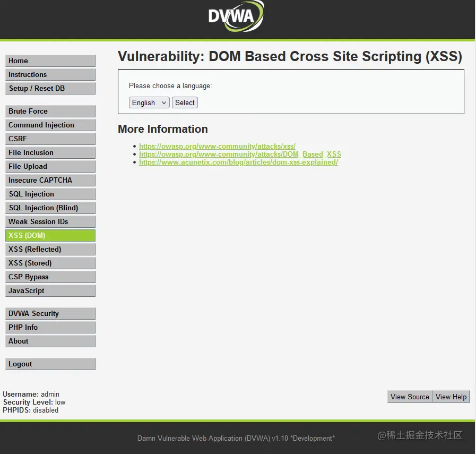Open SQL Injection module
Screen dimensions: 476x454
tap(50, 194)
